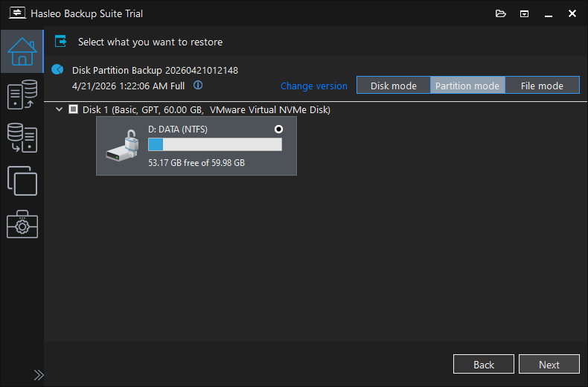Viewport: 588px width, 387px height.
Task: Click the blue Disk Partition Backup icon
Action: (x=57, y=69)
